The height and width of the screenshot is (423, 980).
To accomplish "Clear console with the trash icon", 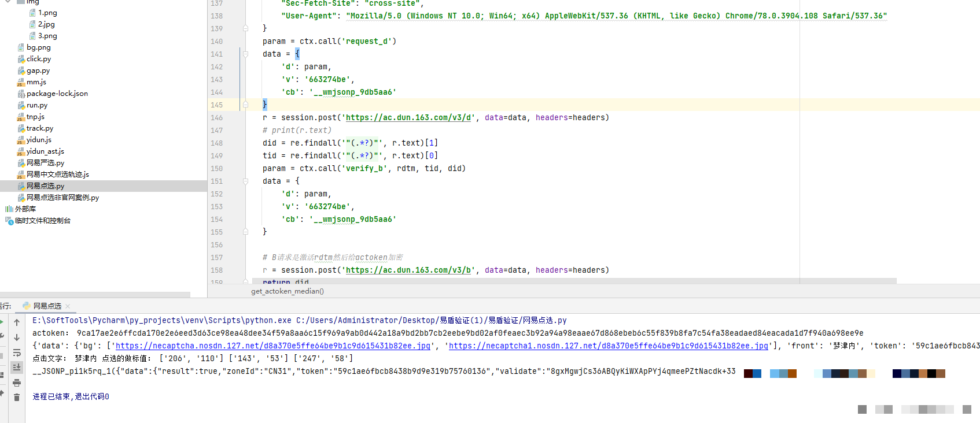I will coord(17,397).
